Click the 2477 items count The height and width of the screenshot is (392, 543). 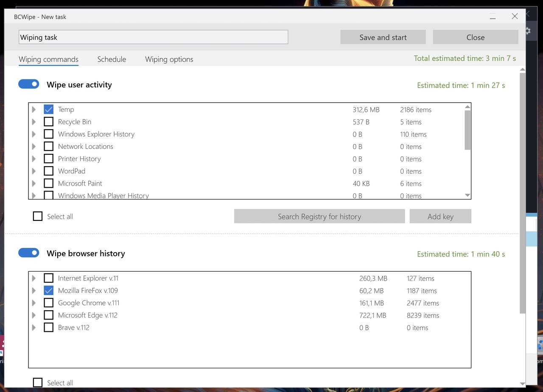pos(423,303)
